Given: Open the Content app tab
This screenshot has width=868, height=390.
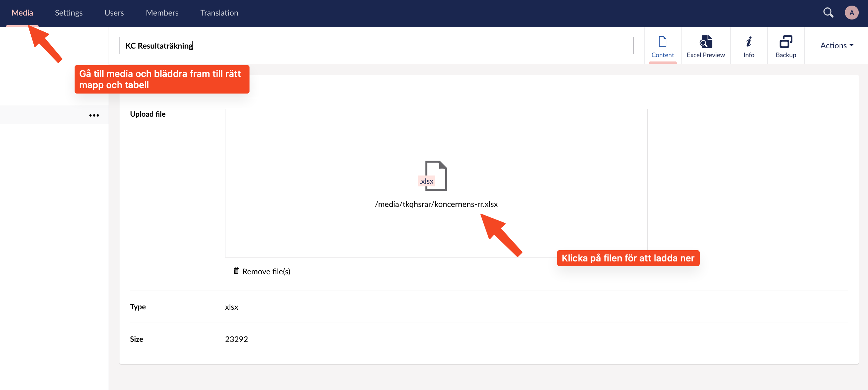Looking at the screenshot, I should [662, 46].
